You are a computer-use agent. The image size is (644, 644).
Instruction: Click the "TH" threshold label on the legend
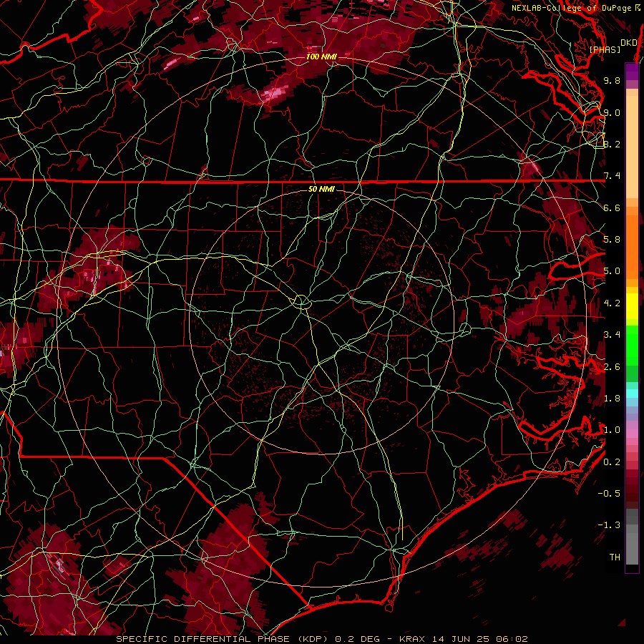pyautogui.click(x=615, y=557)
